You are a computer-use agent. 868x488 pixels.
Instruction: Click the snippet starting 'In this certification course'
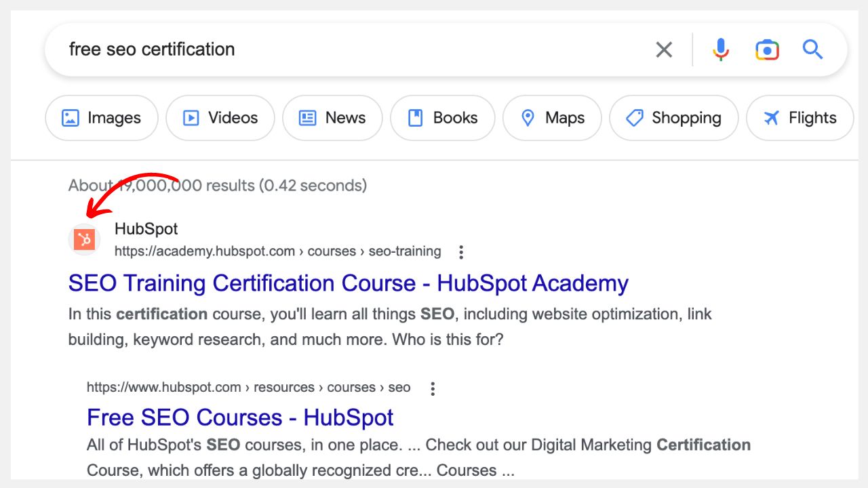coord(390,326)
